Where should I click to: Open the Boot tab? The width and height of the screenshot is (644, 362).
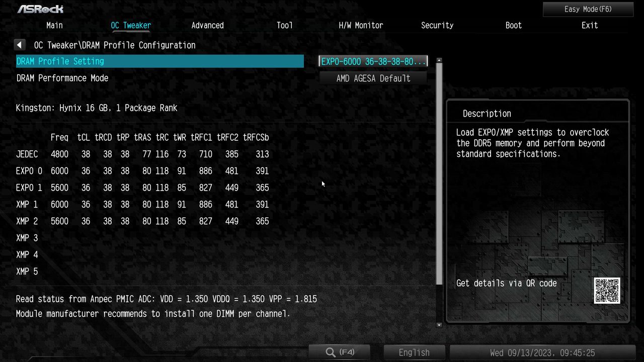click(514, 25)
